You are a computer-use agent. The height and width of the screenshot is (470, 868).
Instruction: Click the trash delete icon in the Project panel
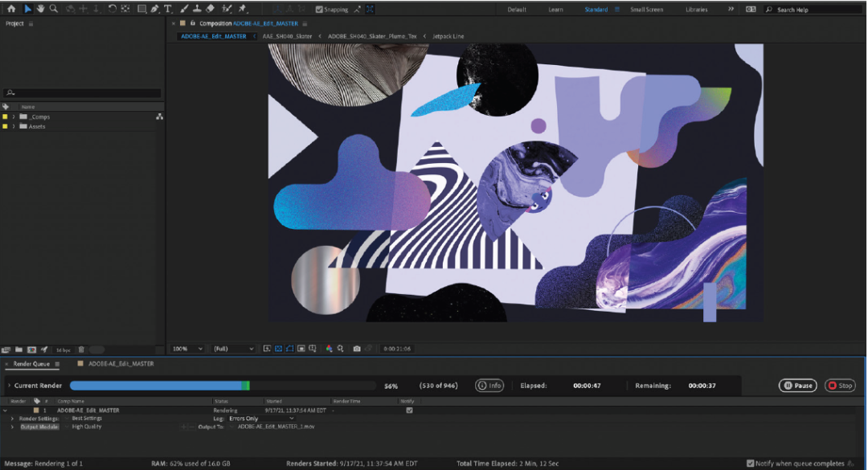(x=81, y=349)
